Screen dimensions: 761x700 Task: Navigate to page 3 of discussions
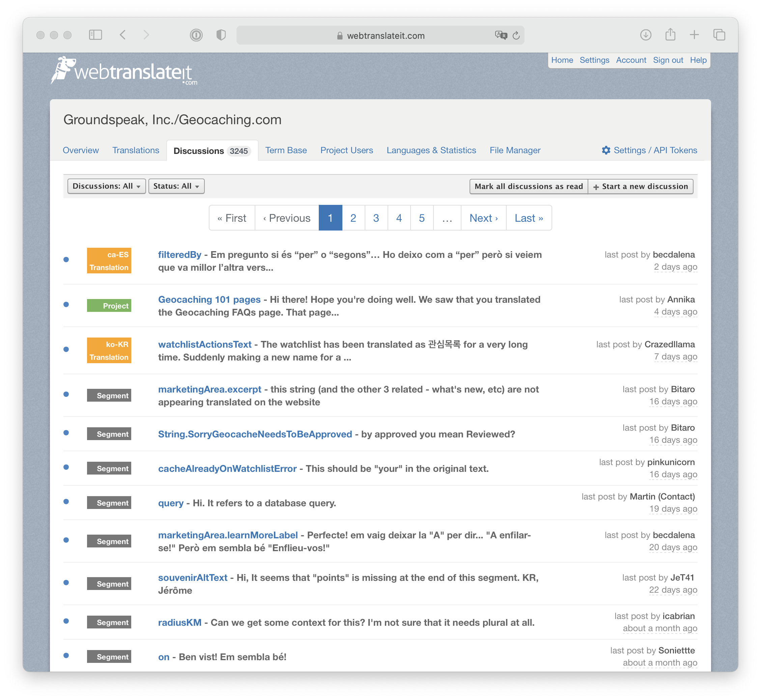click(376, 218)
